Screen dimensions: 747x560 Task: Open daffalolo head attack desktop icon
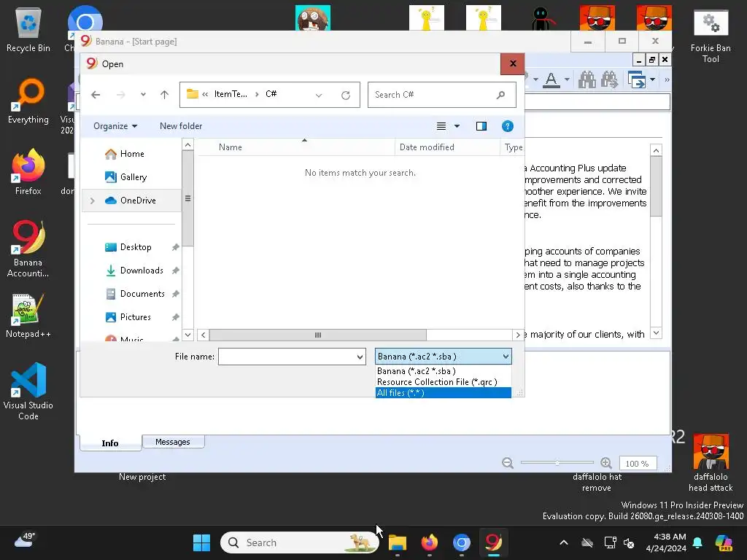tap(711, 462)
